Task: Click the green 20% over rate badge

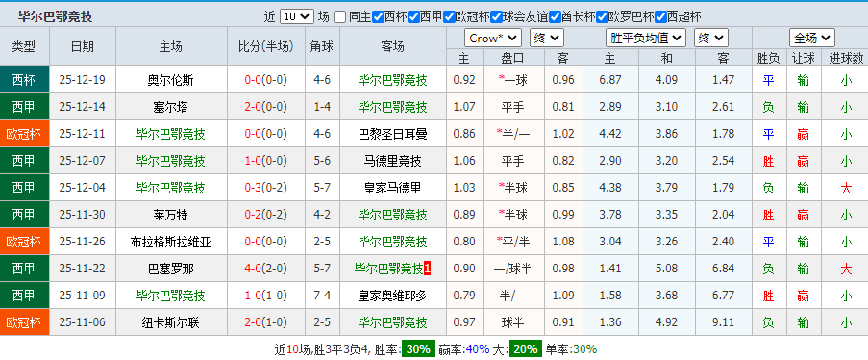Action: (526, 348)
